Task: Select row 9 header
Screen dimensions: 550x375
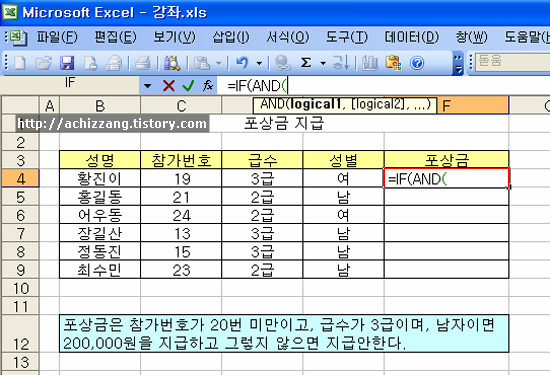Action: (20, 270)
